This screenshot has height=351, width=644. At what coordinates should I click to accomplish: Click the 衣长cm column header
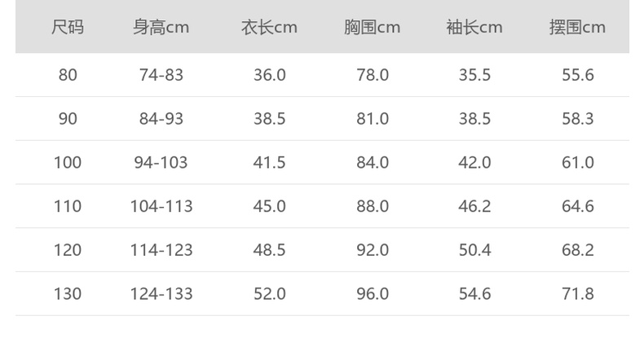coord(269,28)
